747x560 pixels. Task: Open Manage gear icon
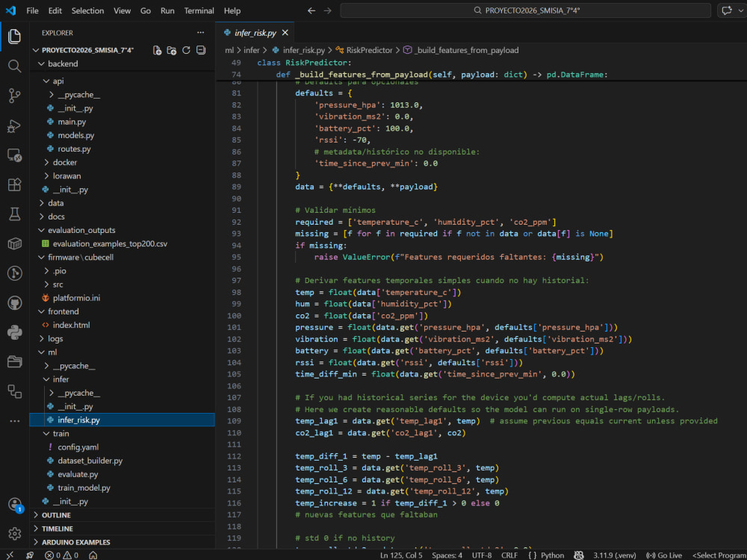tap(14, 534)
